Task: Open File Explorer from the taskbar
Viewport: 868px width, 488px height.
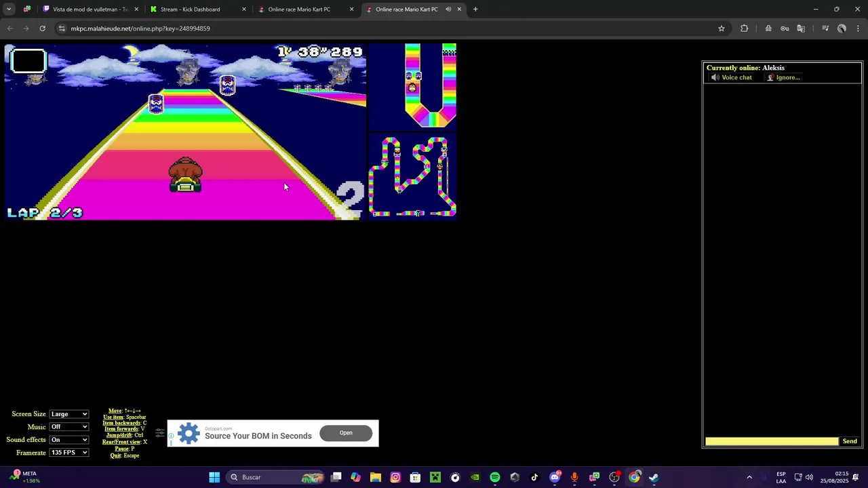Action: (376, 477)
